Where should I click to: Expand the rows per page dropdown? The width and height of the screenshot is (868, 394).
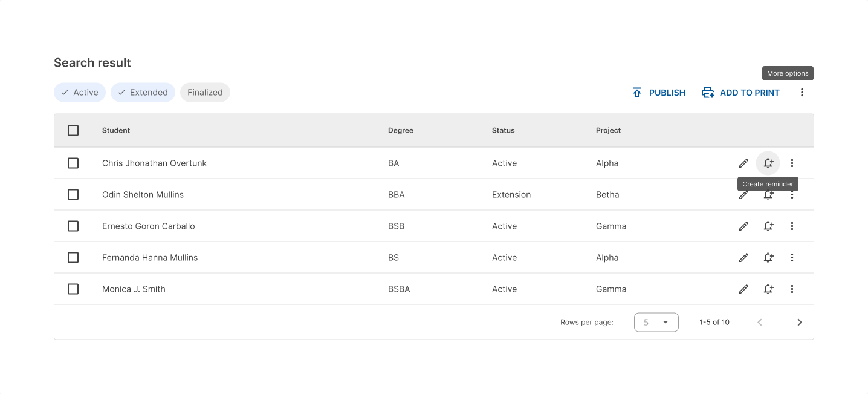(x=656, y=322)
